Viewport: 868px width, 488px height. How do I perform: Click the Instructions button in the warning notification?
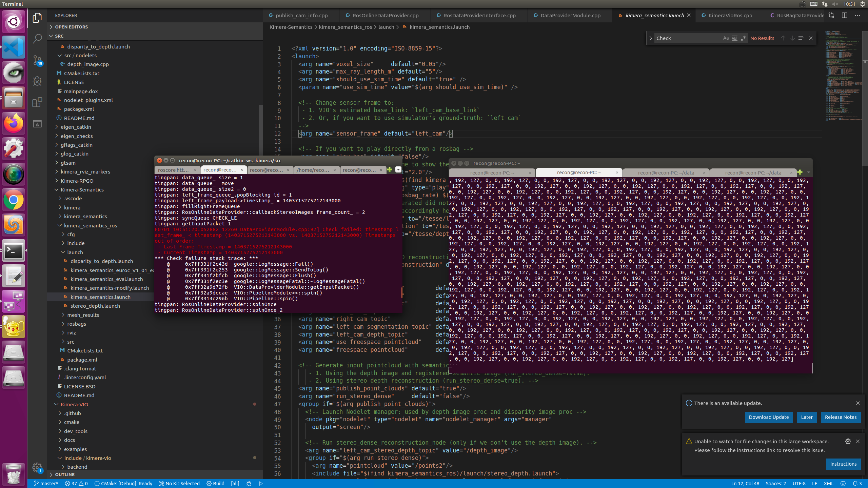843,464
